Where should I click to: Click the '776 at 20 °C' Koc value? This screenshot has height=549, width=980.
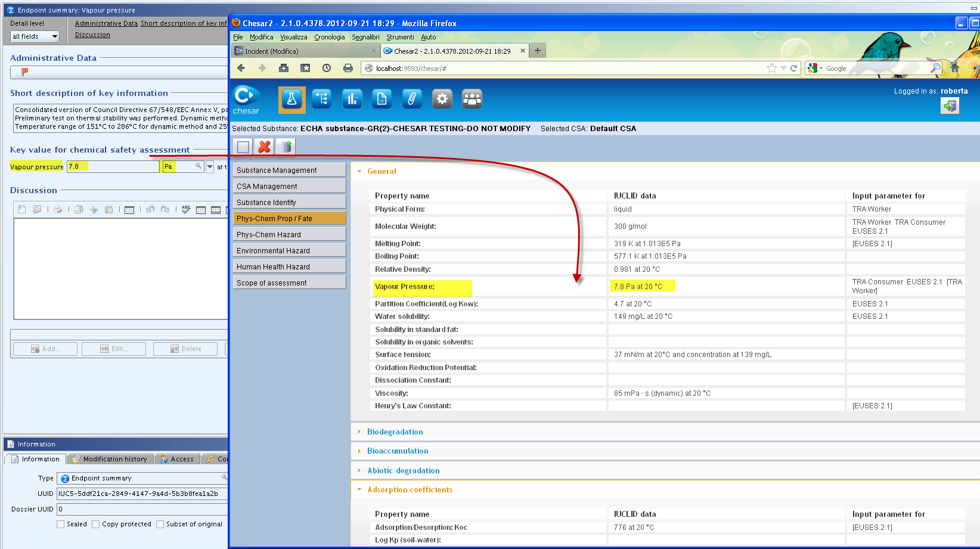(634, 528)
